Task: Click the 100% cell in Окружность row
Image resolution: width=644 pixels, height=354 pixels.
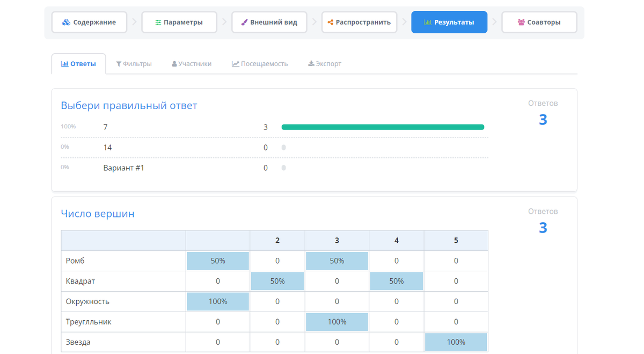Action: click(x=218, y=302)
